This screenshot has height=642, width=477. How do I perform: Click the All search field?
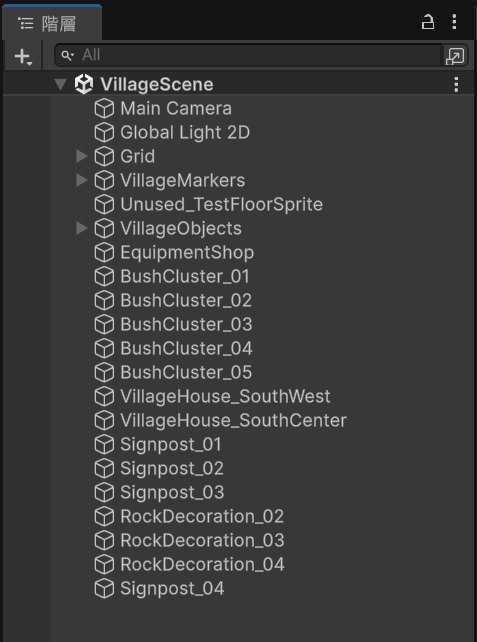(x=248, y=55)
